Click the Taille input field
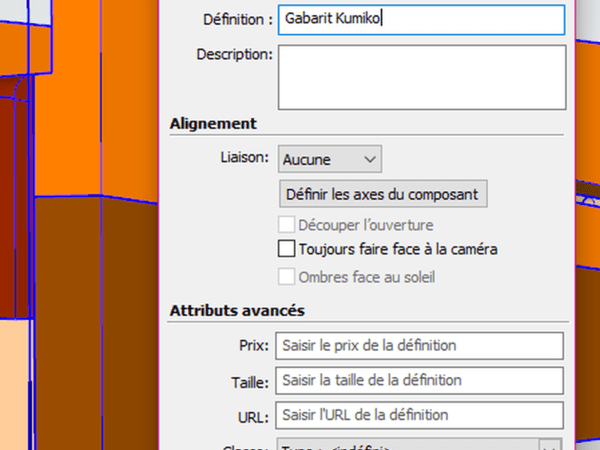 420,380
